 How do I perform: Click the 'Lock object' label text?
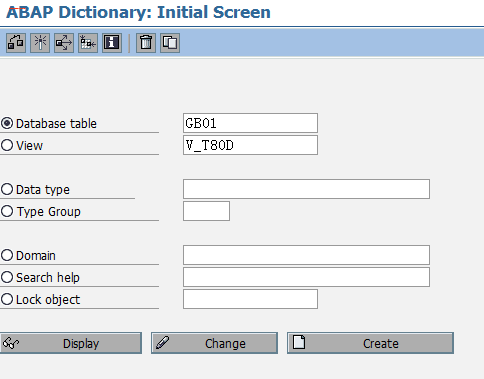[48, 300]
